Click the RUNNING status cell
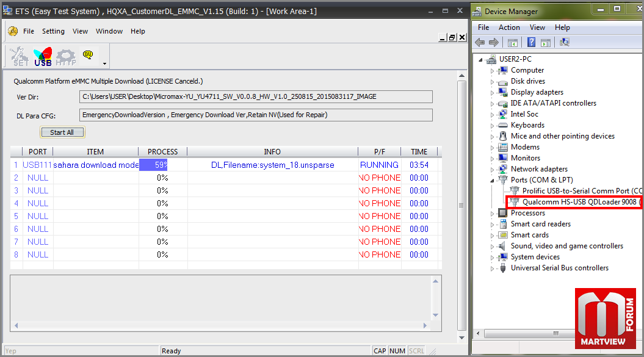The width and height of the screenshot is (644, 357). click(379, 165)
